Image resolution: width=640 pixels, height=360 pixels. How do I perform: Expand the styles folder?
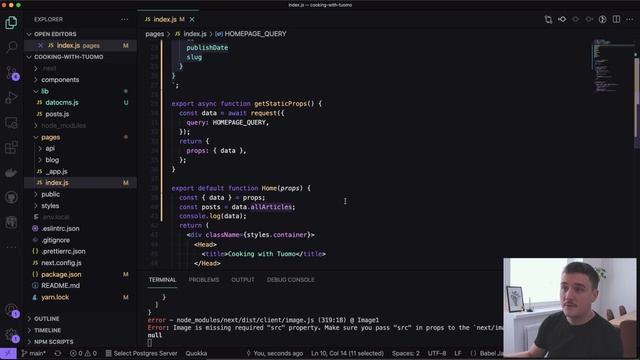(x=80, y=206)
